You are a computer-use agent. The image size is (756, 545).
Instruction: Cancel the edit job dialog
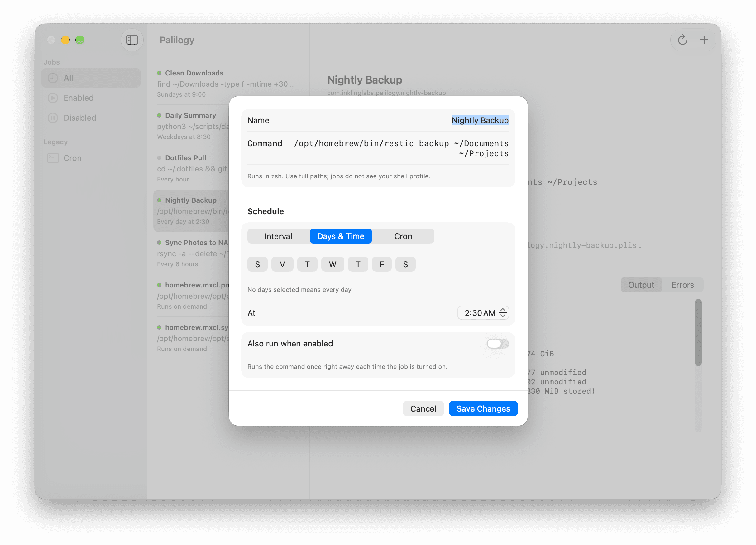(423, 408)
